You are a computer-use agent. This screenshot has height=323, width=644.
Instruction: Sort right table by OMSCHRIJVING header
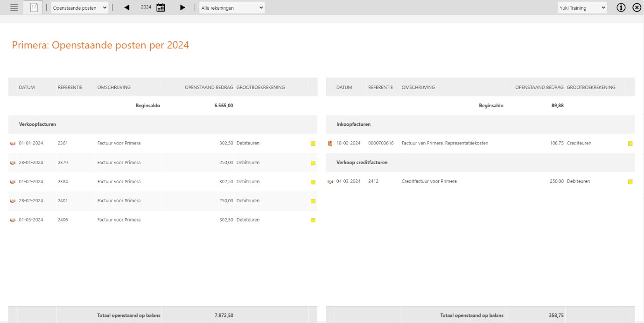[418, 87]
